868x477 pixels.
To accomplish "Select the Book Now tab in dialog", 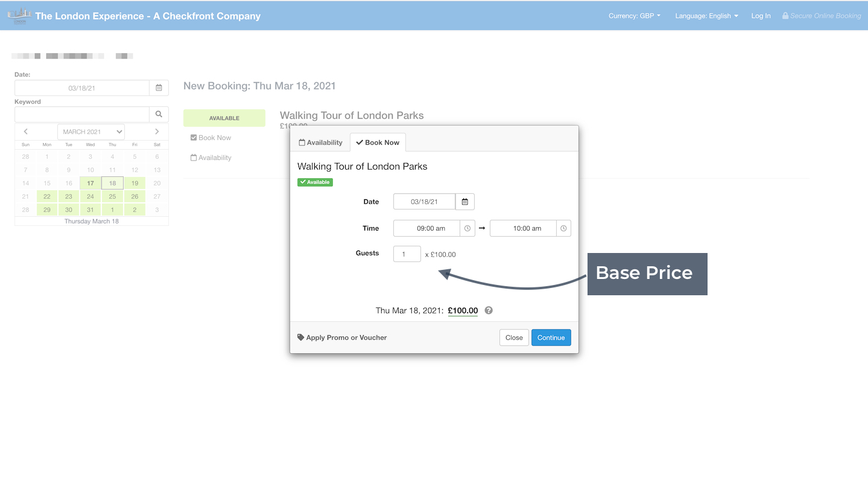I will point(378,142).
